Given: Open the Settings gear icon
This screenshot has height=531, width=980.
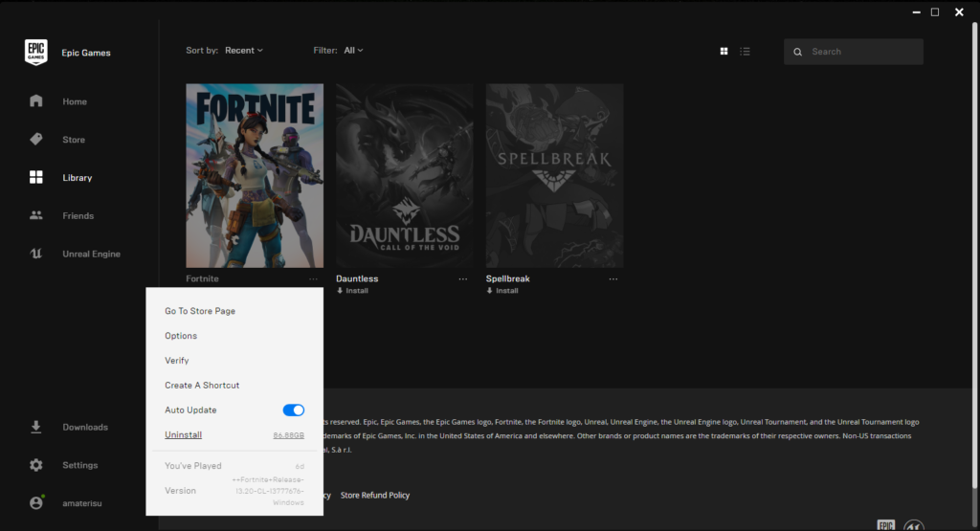Looking at the screenshot, I should 36,465.
